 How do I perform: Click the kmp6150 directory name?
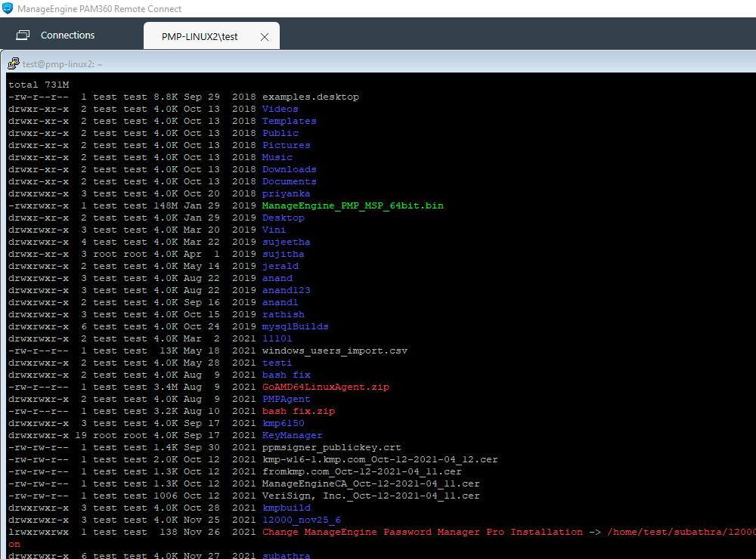click(283, 423)
